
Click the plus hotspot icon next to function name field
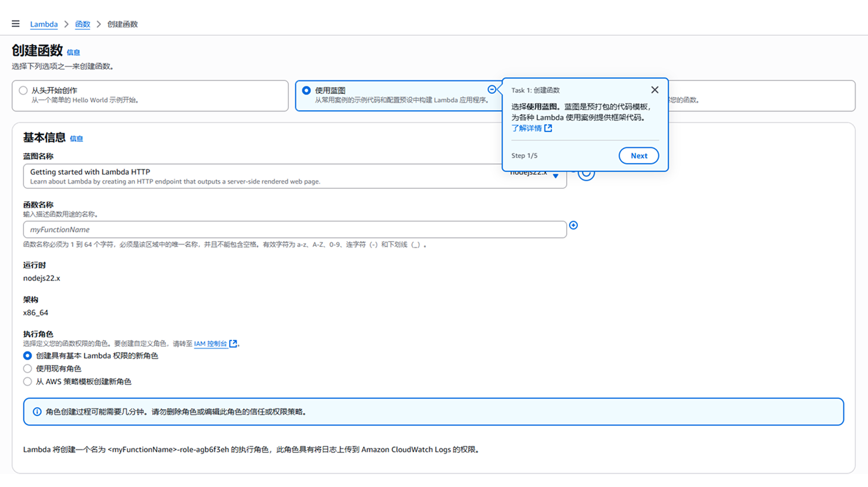pyautogui.click(x=573, y=225)
